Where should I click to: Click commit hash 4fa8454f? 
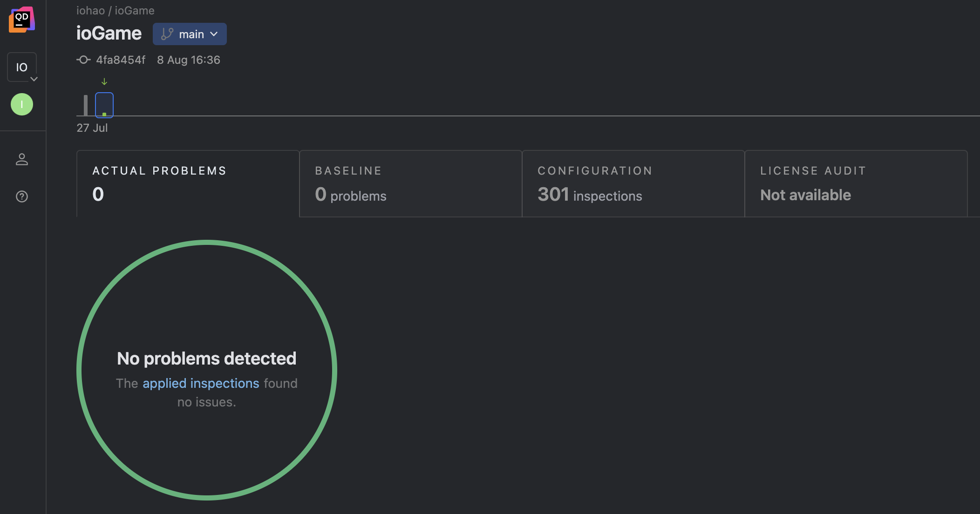click(121, 60)
